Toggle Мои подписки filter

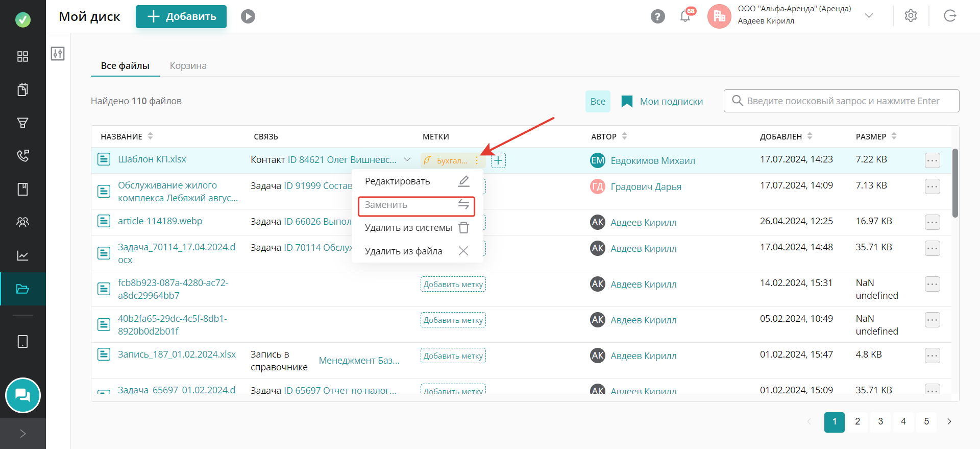click(x=662, y=101)
